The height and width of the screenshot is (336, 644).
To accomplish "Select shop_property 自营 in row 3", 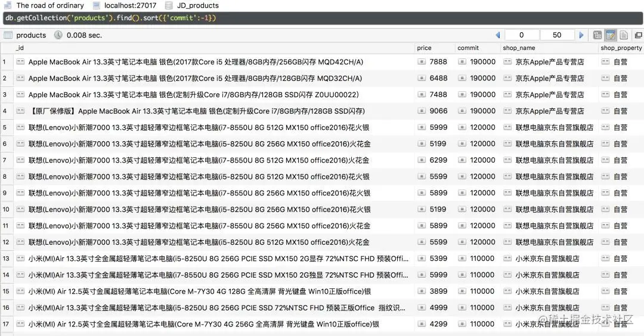I will tap(620, 95).
